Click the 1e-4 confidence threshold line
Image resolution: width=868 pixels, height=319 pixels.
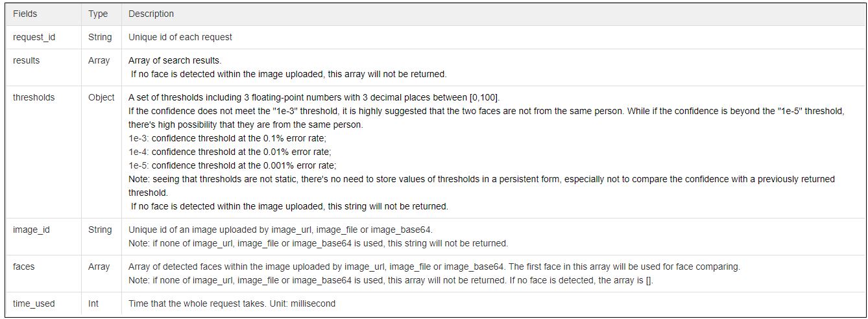tap(230, 152)
